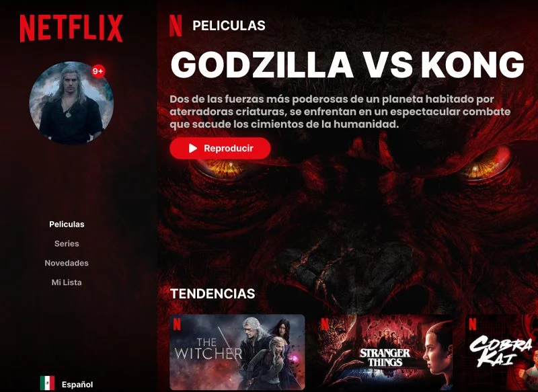Click the Mexican flag language icon
The image size is (538, 392).
47,383
